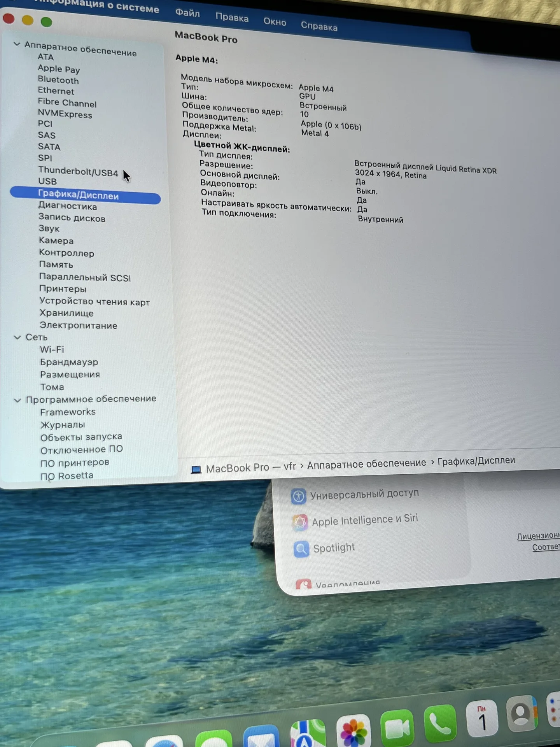Viewport: 560px width, 747px height.
Task: Select Wi-Fi under Сеть
Action: coord(52,349)
